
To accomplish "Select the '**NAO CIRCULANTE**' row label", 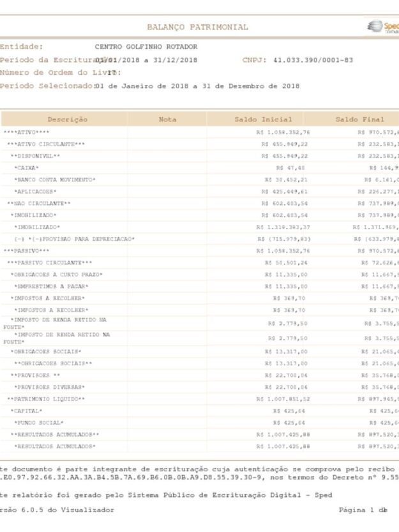I will 39,204.
